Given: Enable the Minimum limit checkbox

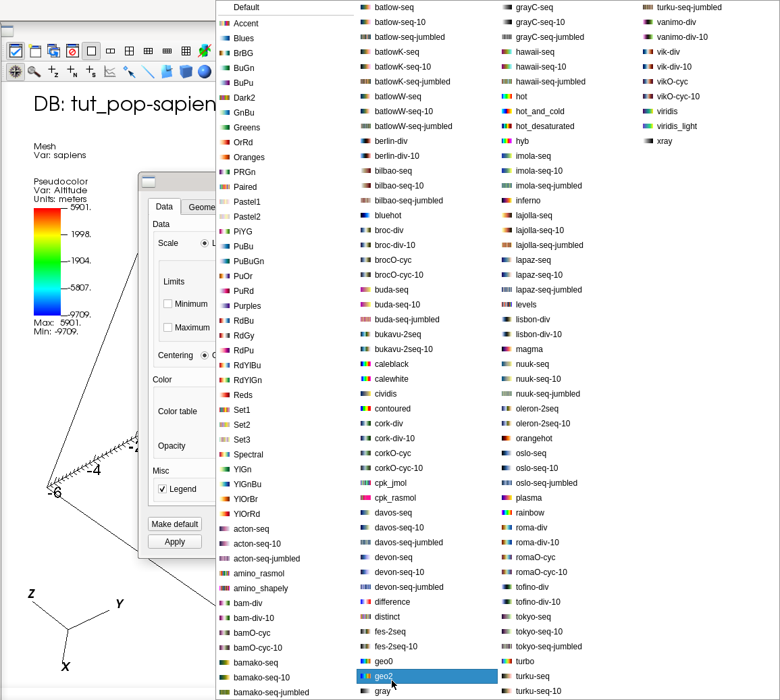Looking at the screenshot, I should pos(168,304).
